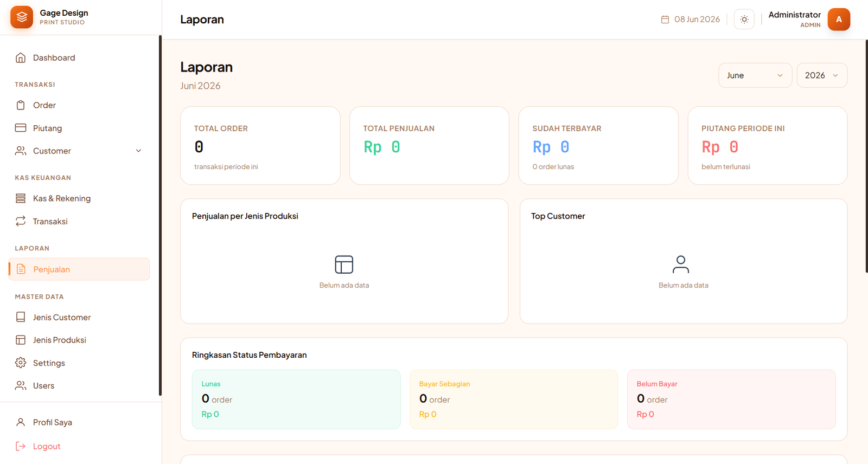868x464 pixels.
Task: Click the Penjualan document icon
Action: 21,269
